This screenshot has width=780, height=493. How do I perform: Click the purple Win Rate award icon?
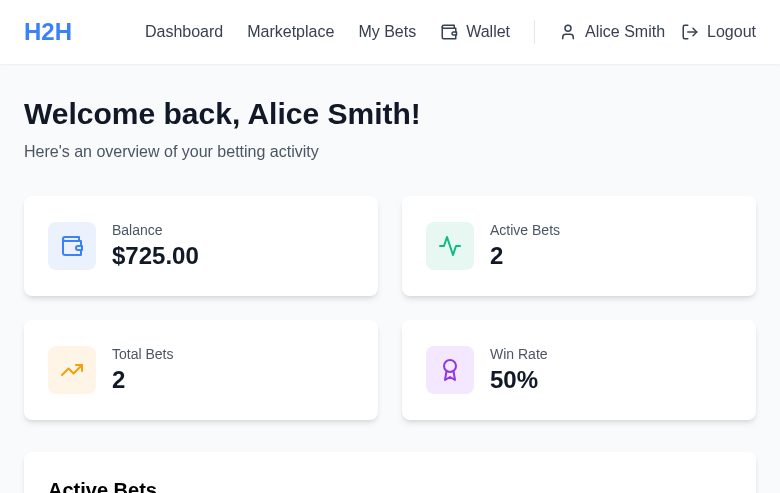click(x=450, y=370)
